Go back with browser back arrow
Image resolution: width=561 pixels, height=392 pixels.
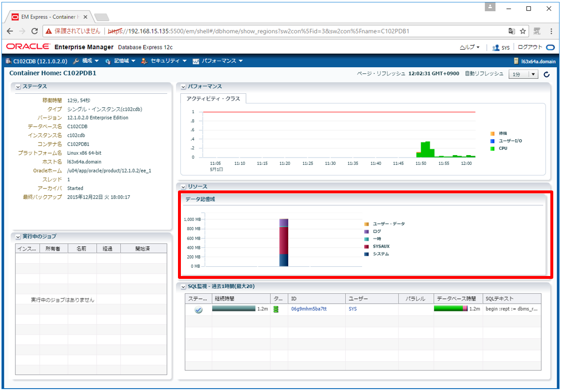(x=10, y=31)
